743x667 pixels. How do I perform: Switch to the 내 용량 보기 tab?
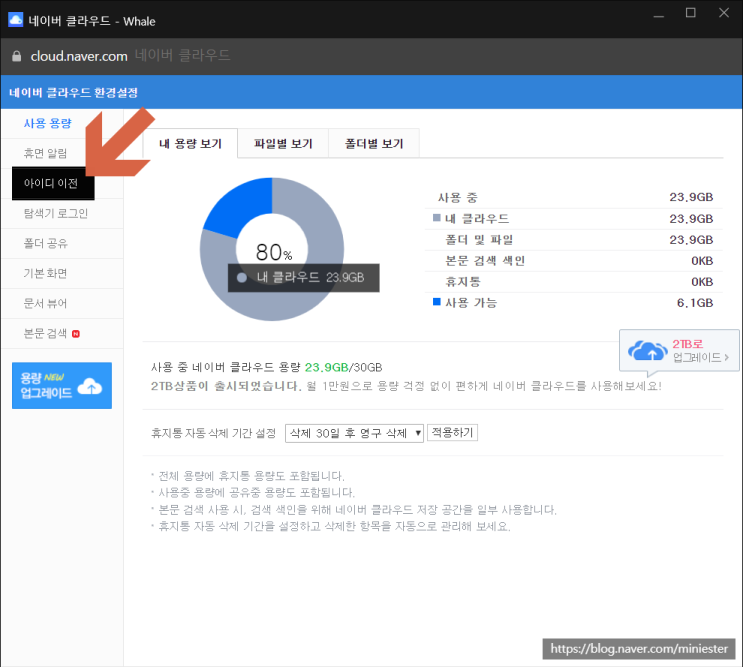[x=190, y=144]
